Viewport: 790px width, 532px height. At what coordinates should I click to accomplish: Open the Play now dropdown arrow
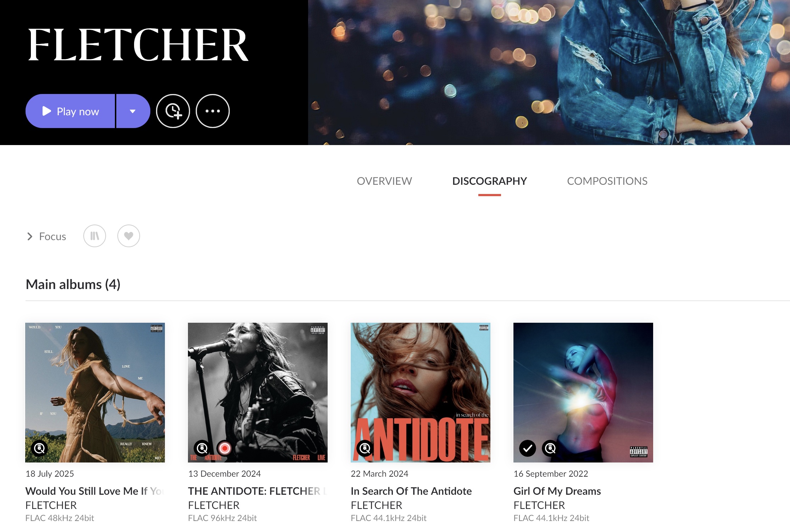coord(133,111)
